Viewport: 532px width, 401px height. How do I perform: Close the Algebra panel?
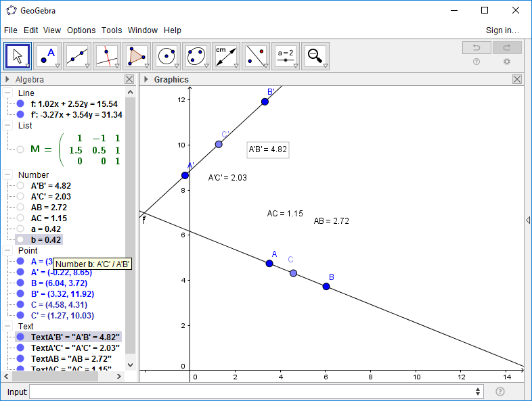pos(129,79)
